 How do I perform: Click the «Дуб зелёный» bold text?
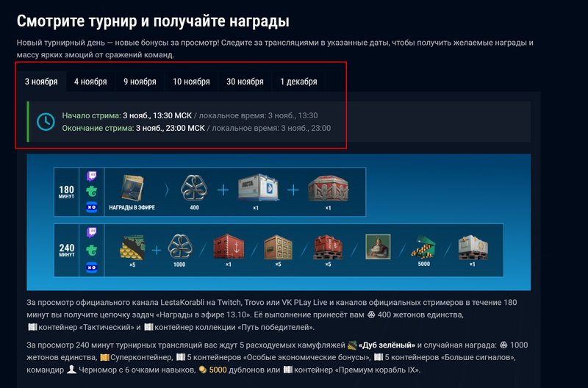click(387, 345)
